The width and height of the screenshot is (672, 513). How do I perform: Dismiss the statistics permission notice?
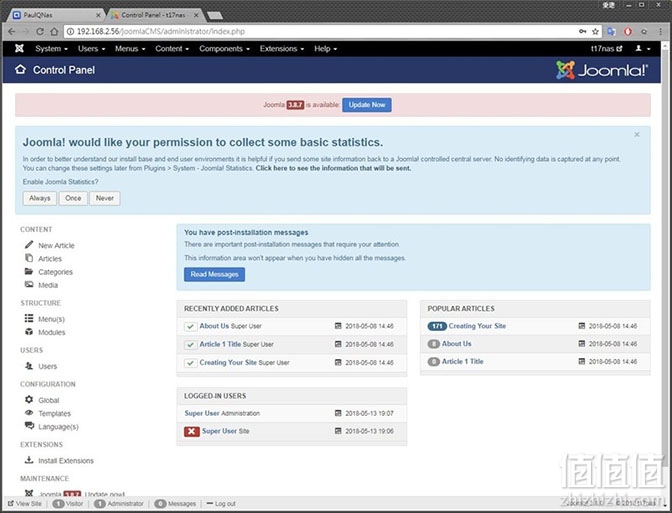click(637, 135)
